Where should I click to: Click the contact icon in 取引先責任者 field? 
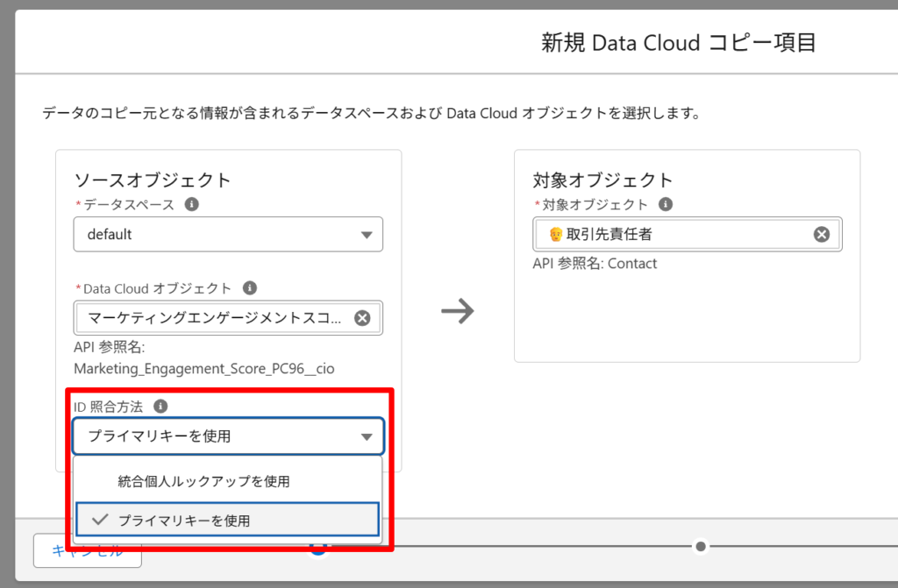click(x=555, y=234)
